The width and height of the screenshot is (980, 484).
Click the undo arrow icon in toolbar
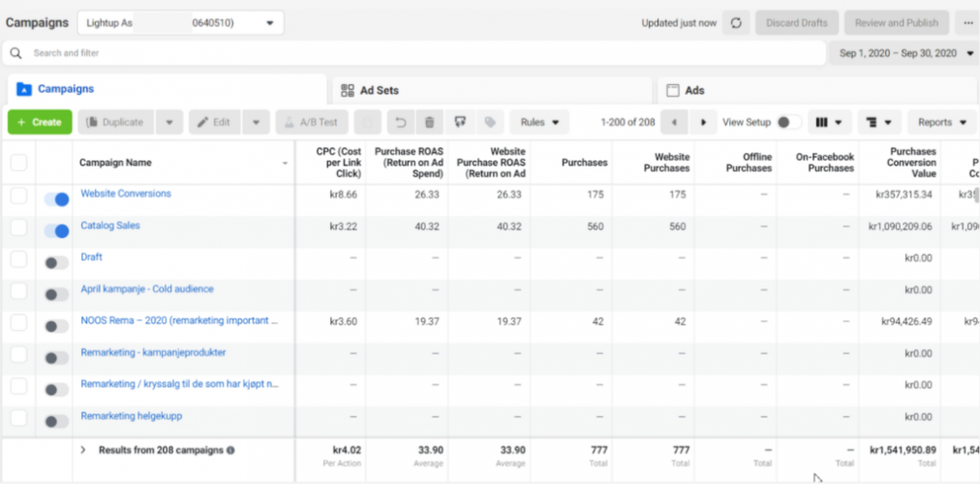(x=399, y=123)
